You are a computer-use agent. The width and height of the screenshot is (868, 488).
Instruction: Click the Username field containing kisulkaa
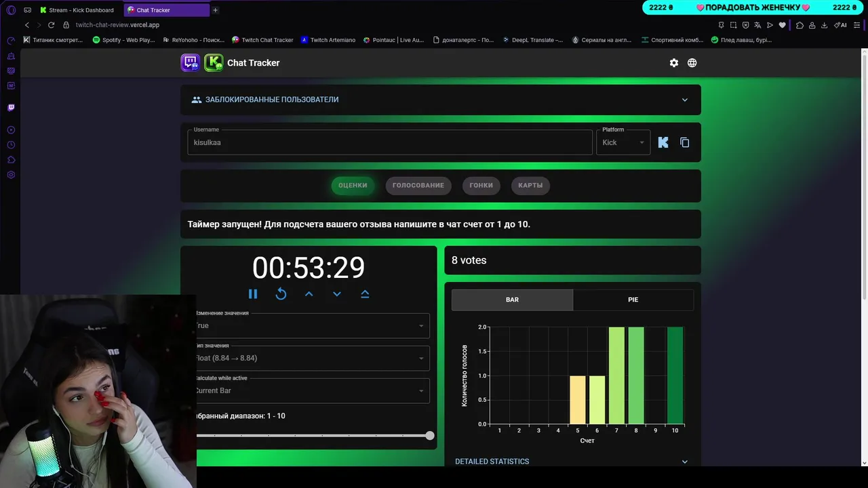[390, 142]
